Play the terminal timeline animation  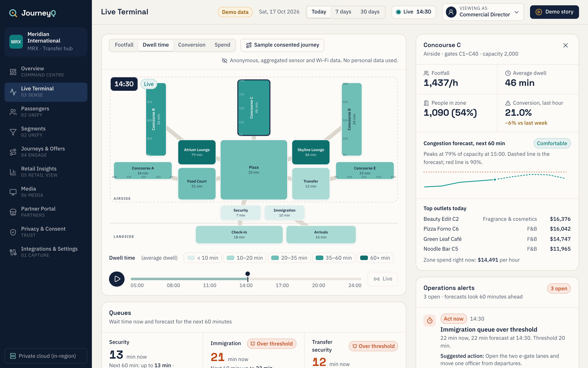pyautogui.click(x=117, y=279)
